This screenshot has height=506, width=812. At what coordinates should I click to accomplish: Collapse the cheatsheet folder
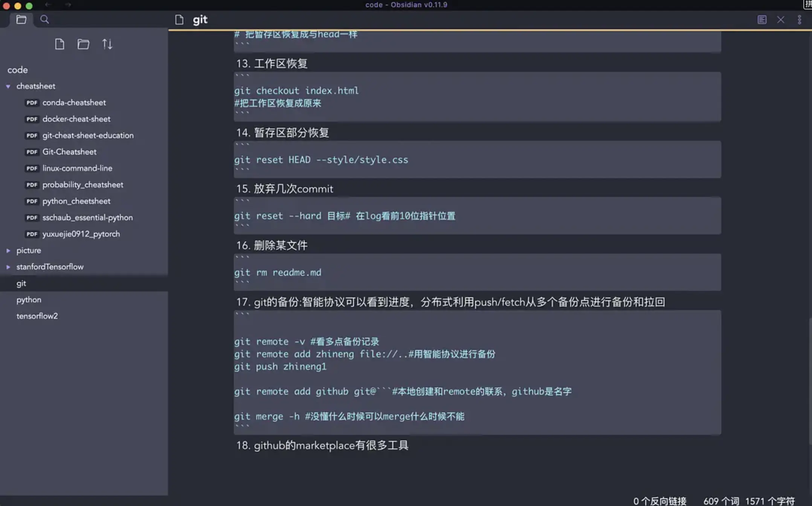point(8,86)
